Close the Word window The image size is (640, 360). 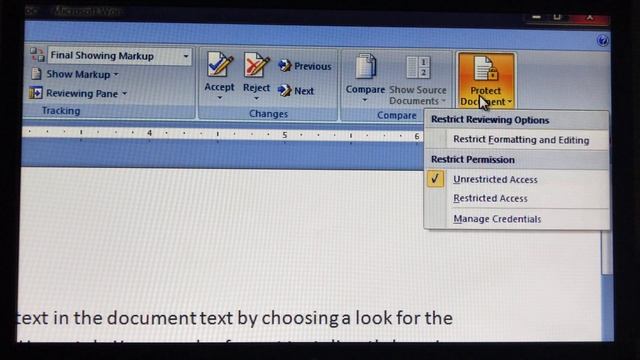pos(590,17)
